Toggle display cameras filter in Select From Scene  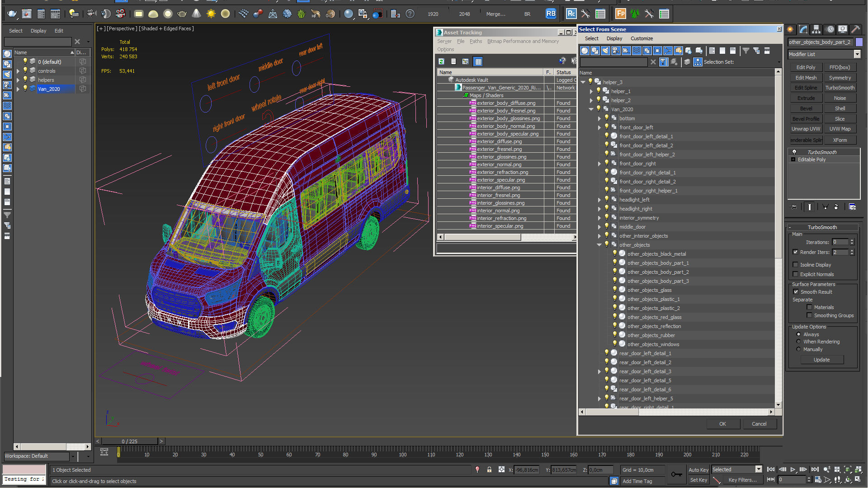(616, 51)
